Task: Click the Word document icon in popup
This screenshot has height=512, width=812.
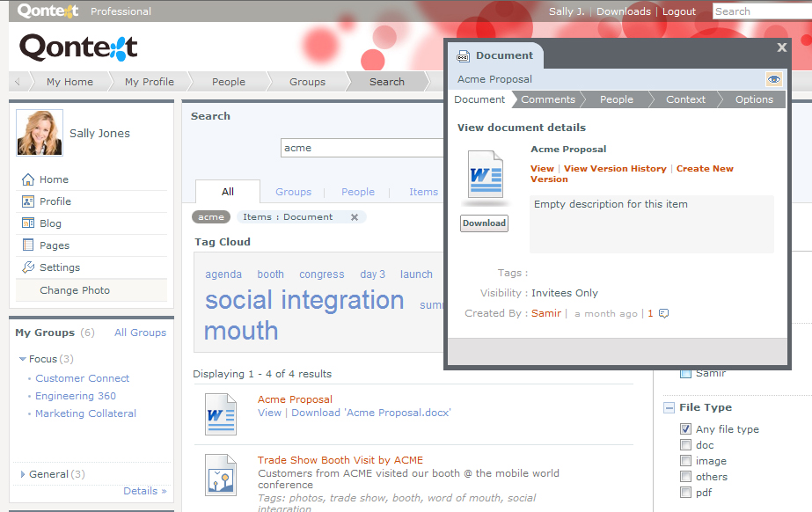Action: [486, 175]
